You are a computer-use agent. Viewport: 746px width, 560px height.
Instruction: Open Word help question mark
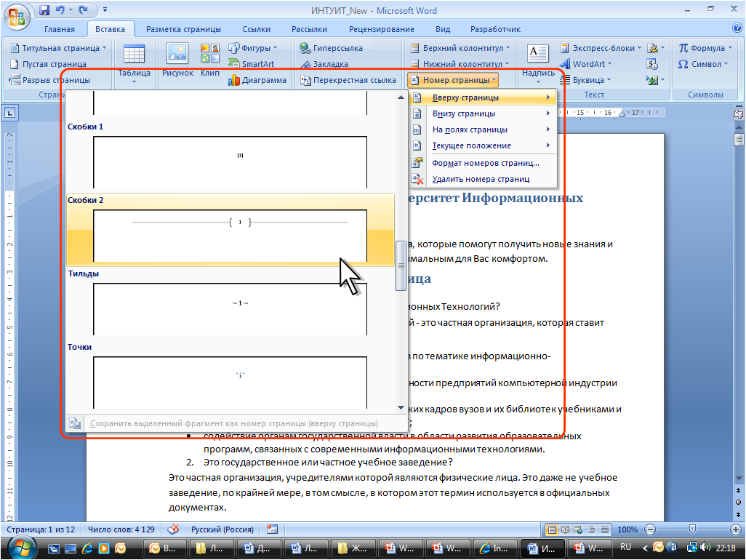[x=737, y=28]
